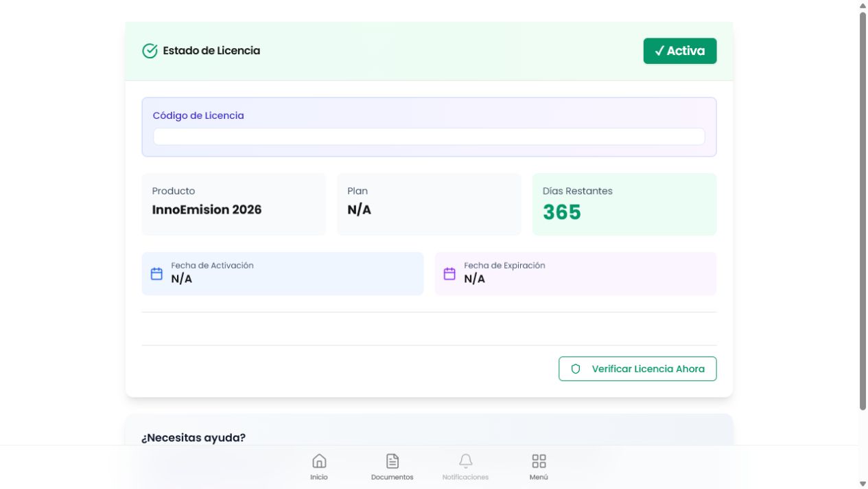This screenshot has height=489, width=868.
Task: Select the Inicio label in bottom navigation
Action: [319, 477]
